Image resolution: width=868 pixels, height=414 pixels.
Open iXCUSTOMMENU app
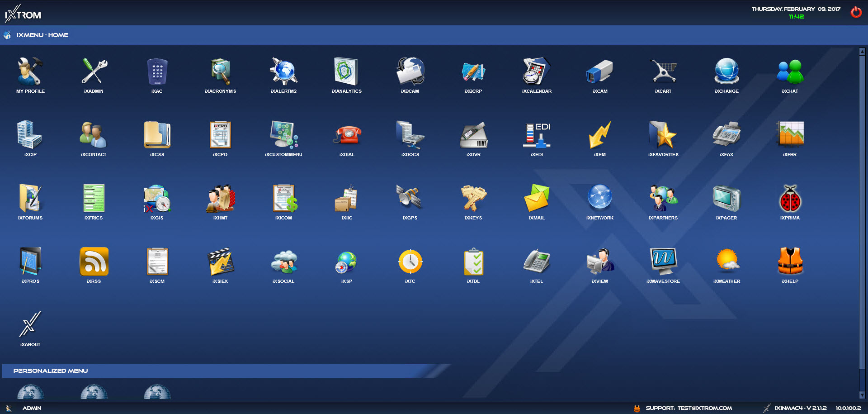point(283,135)
